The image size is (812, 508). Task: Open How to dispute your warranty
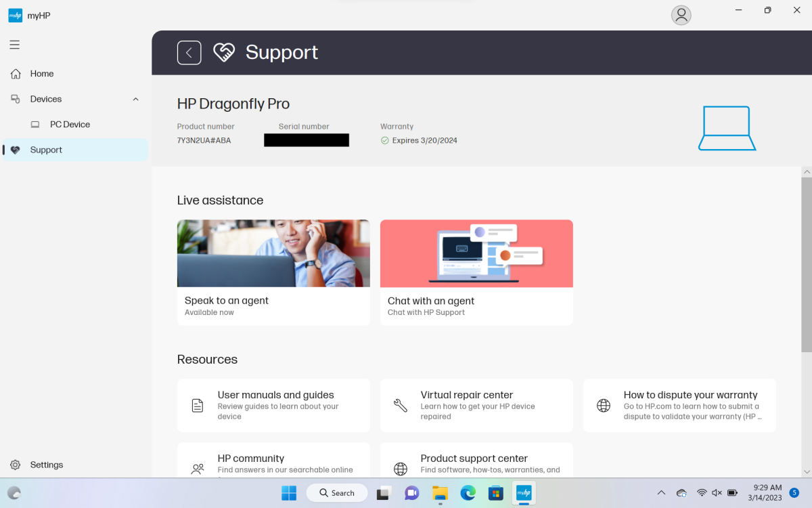point(679,406)
